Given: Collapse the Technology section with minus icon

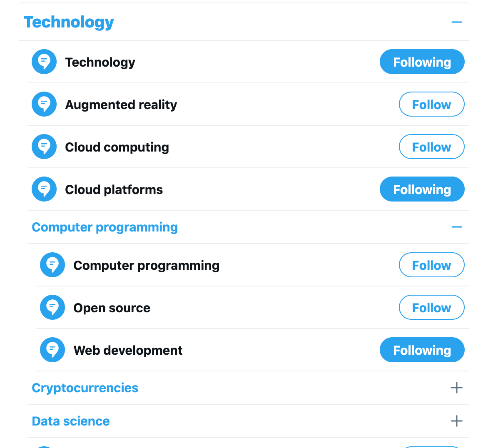Looking at the screenshot, I should 457,22.
